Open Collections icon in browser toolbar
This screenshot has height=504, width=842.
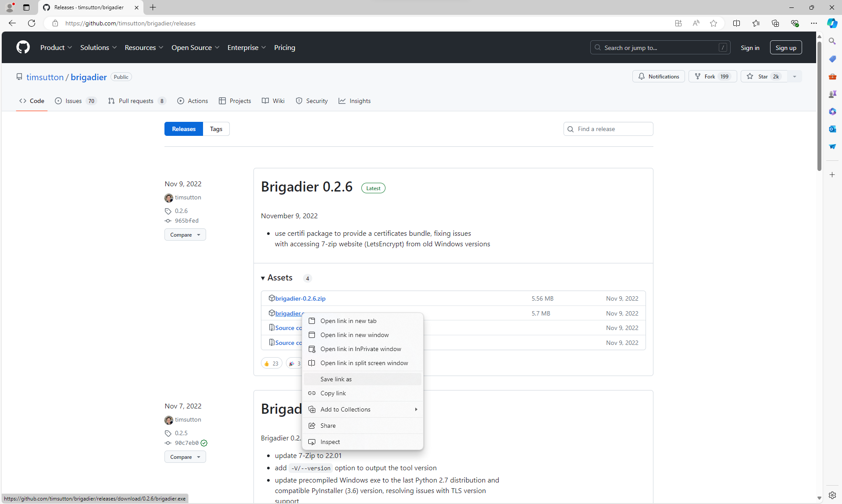click(x=775, y=23)
